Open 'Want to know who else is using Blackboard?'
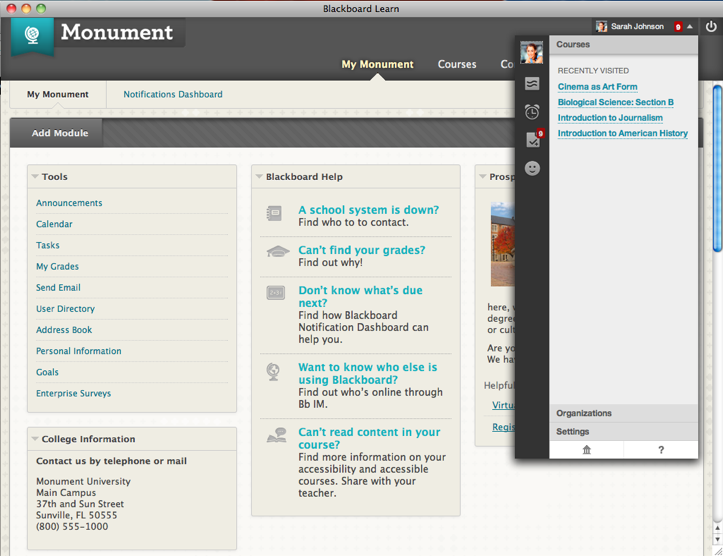This screenshot has height=556, width=723. 367,373
